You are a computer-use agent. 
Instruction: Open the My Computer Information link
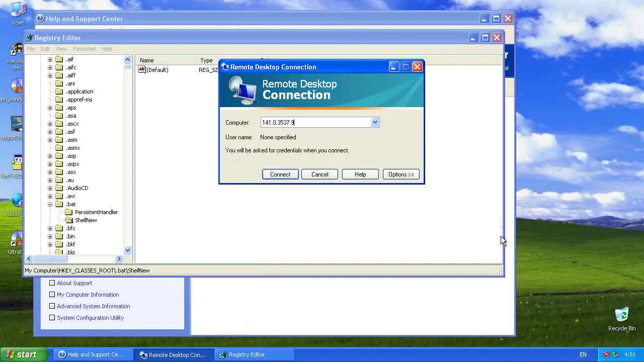(x=88, y=295)
